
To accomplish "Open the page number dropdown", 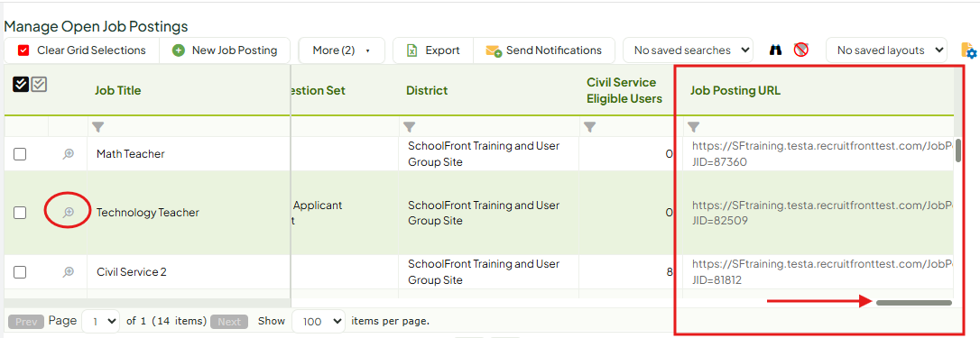I will point(100,321).
